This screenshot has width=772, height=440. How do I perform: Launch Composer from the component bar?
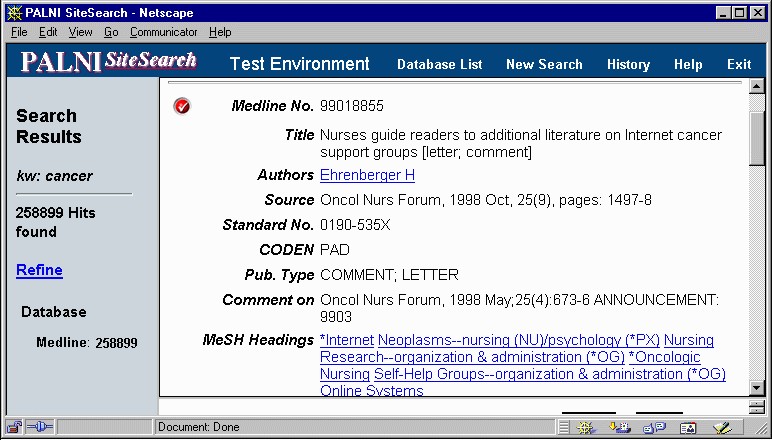pyautogui.click(x=722, y=427)
